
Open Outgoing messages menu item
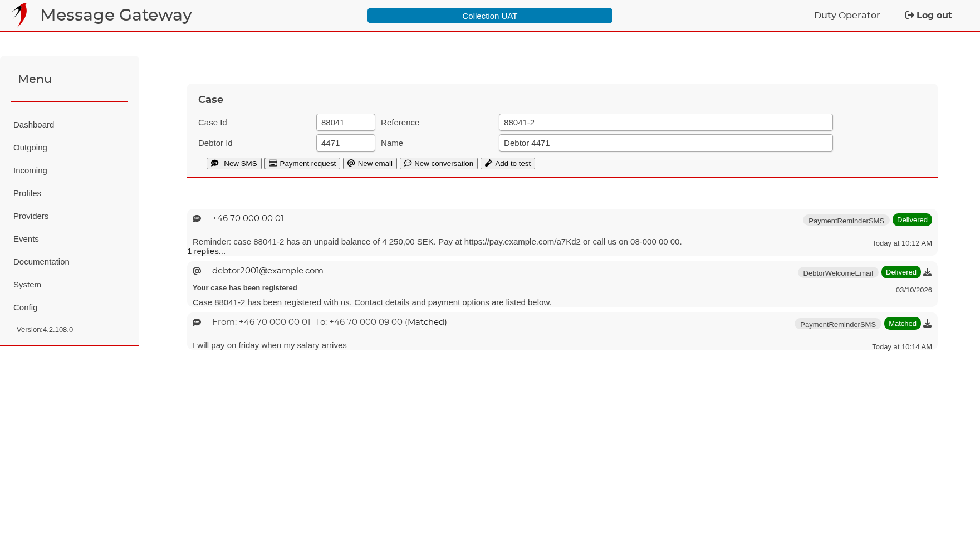click(x=31, y=148)
